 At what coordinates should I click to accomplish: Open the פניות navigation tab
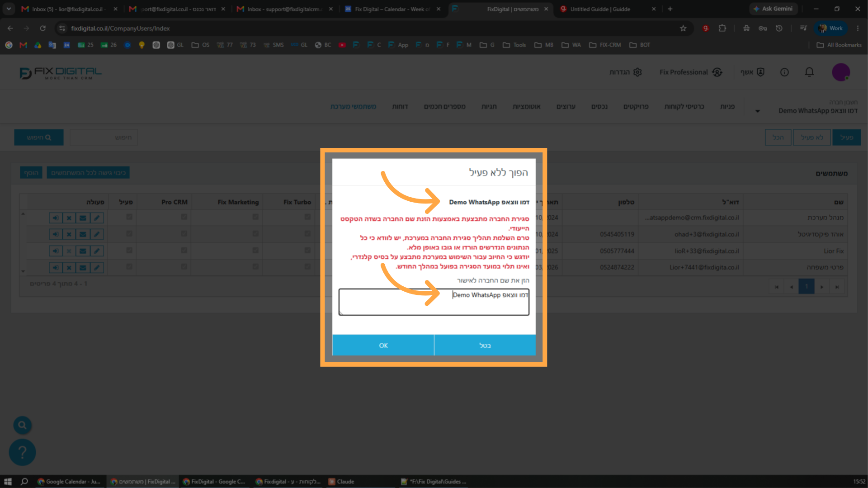[x=727, y=107]
